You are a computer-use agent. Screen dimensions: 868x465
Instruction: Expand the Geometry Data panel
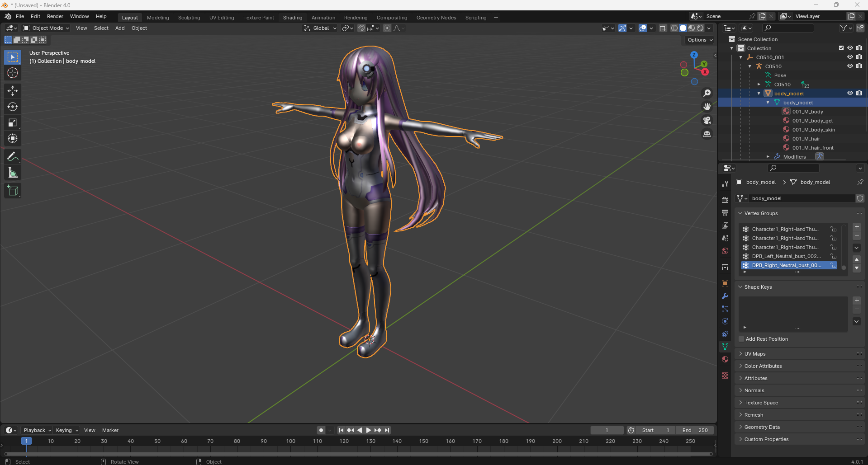click(x=762, y=427)
